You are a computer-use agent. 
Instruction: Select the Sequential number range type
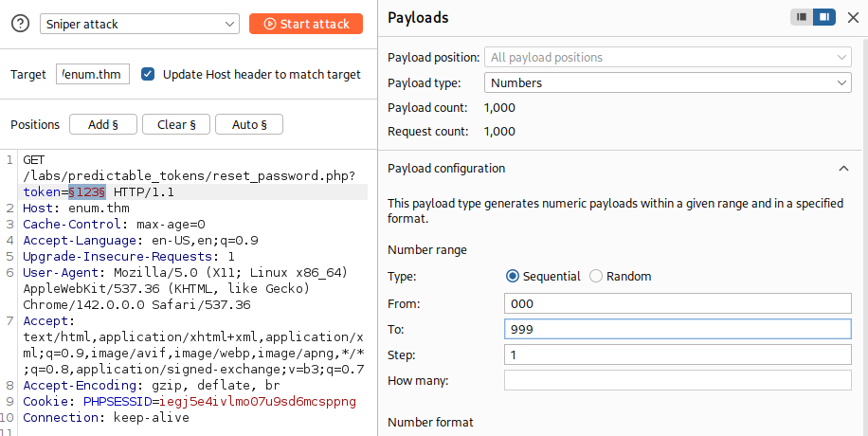tap(513, 276)
